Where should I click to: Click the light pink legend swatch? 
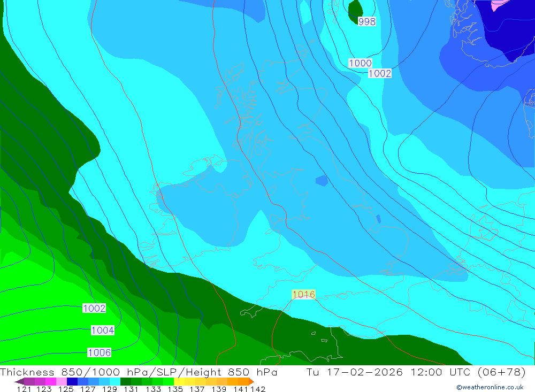[x=62, y=381]
